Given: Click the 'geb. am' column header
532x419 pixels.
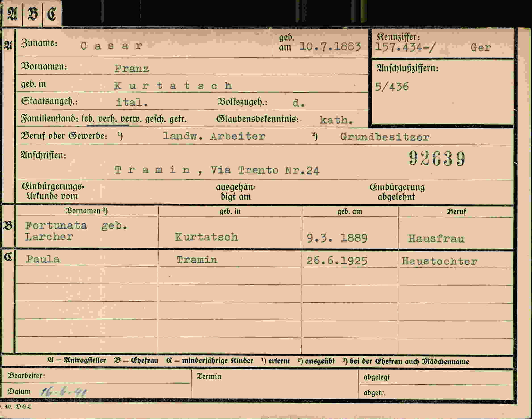Looking at the screenshot, I should tap(350, 212).
